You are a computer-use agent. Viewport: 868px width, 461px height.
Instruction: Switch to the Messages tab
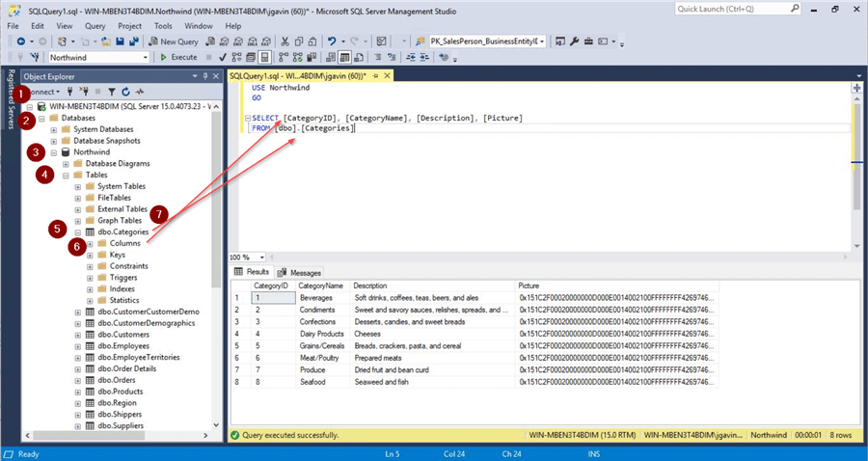tap(301, 273)
